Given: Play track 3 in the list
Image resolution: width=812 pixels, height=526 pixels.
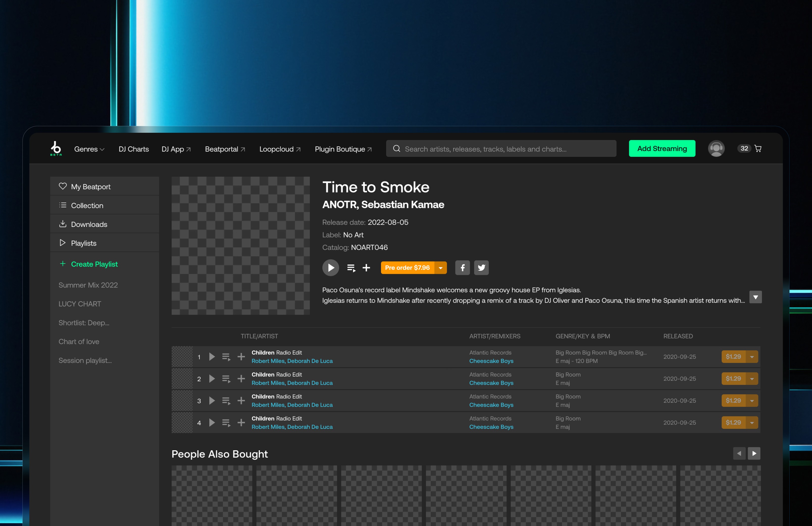Looking at the screenshot, I should 212,401.
